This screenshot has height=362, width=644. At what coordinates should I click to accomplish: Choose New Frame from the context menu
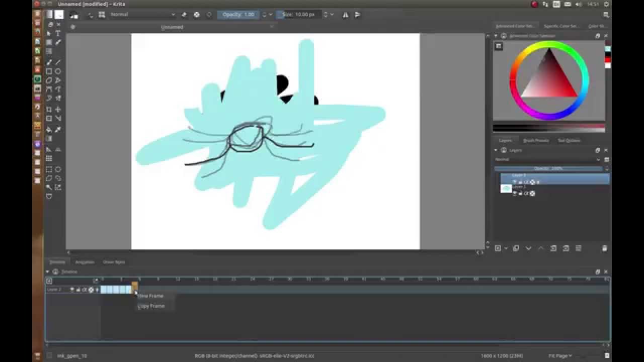[x=151, y=296]
